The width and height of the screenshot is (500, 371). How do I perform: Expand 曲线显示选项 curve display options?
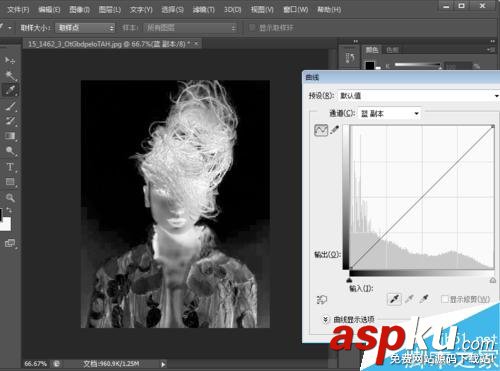click(325, 319)
